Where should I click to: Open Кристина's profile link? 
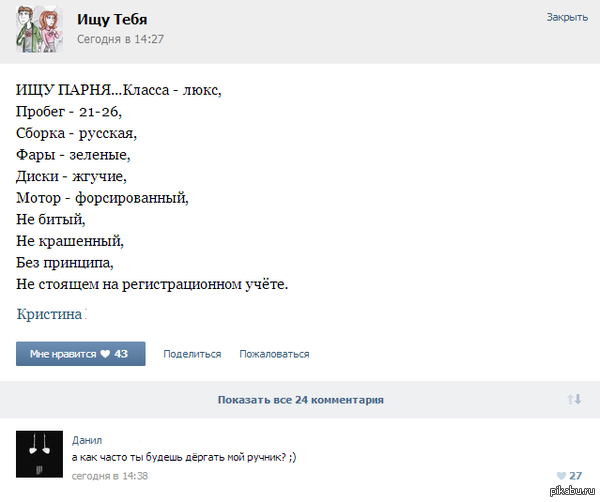(49, 314)
